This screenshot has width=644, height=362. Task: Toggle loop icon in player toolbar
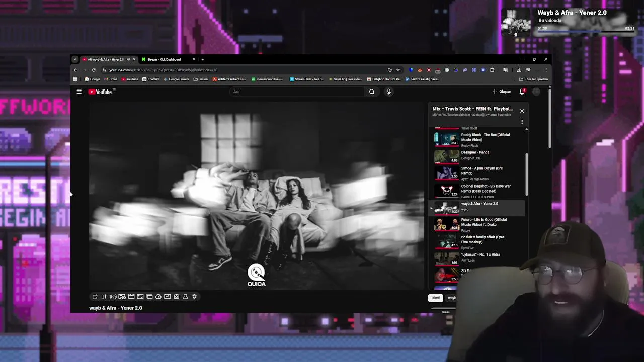(x=95, y=297)
